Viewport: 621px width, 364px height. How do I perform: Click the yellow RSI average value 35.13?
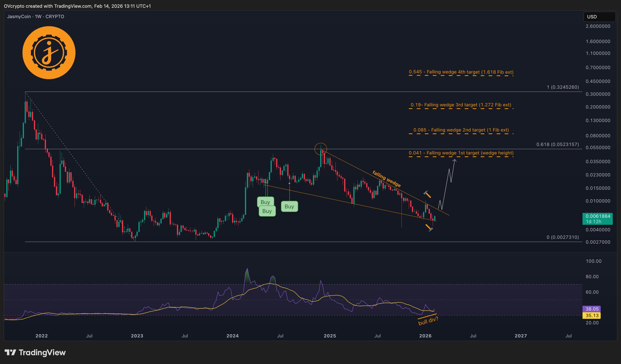(592, 316)
